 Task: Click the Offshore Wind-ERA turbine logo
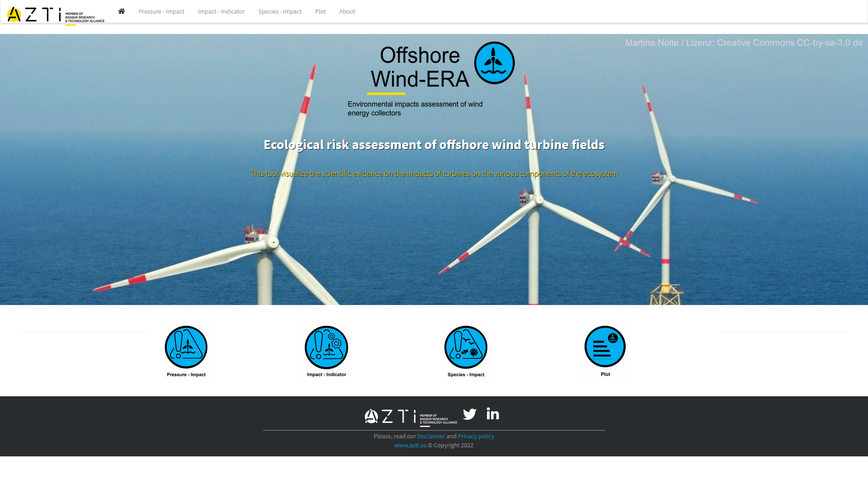click(x=494, y=63)
